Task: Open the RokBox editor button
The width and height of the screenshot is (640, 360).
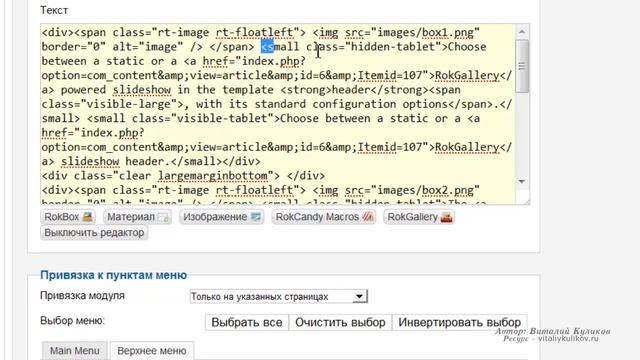Action: [x=68, y=217]
